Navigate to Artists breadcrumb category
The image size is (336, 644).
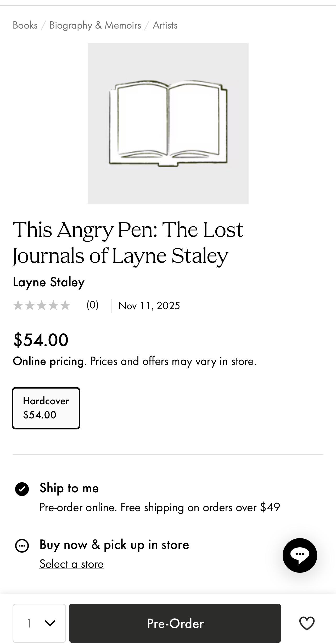pyautogui.click(x=165, y=25)
